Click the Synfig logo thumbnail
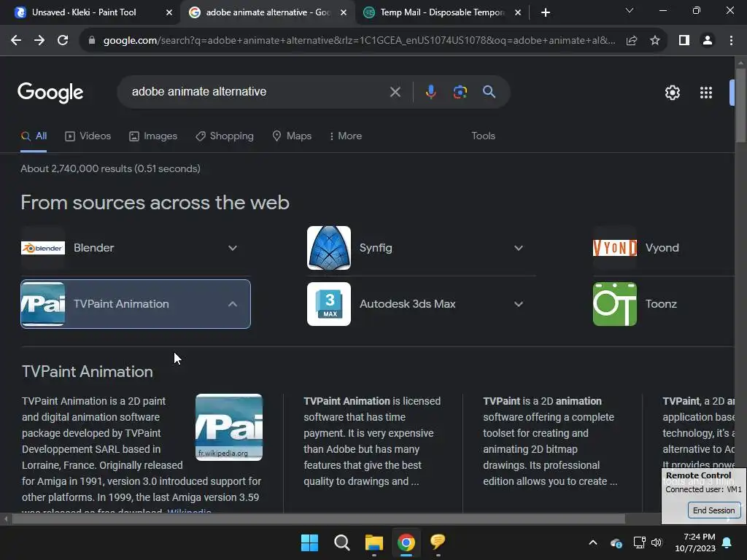The image size is (747, 560). pos(329,248)
